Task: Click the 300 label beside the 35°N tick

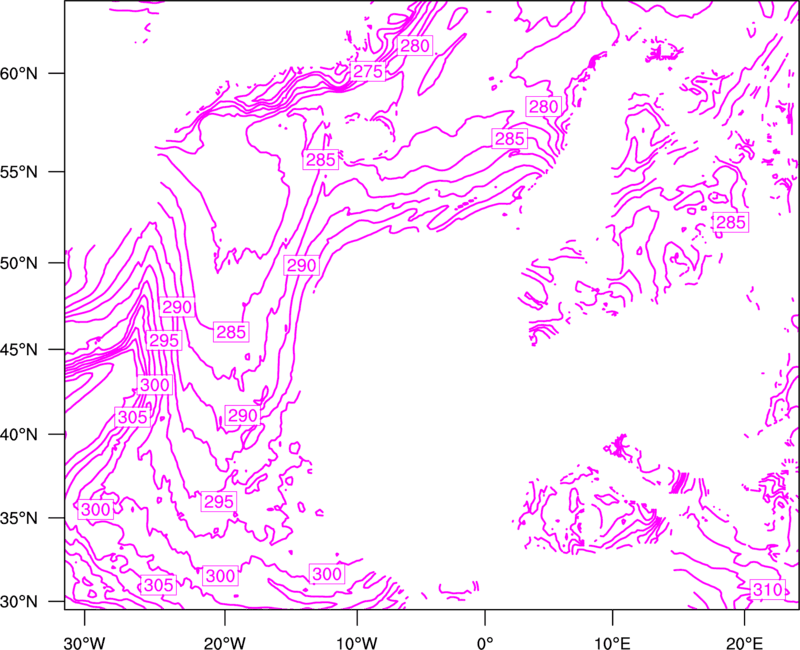Action: (95, 509)
